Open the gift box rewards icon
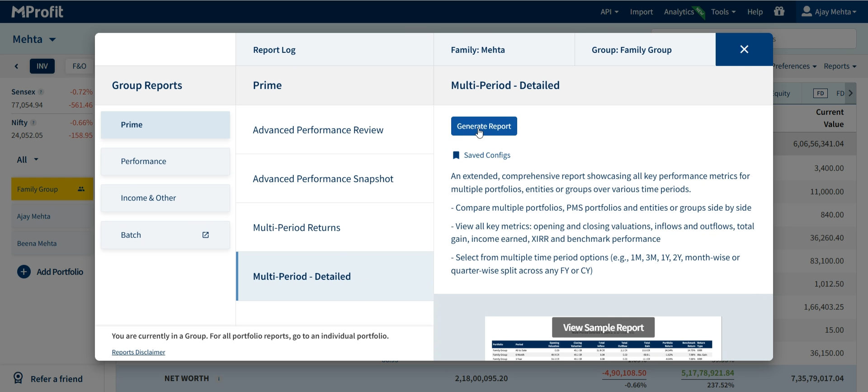This screenshot has height=392, width=868. tap(779, 11)
